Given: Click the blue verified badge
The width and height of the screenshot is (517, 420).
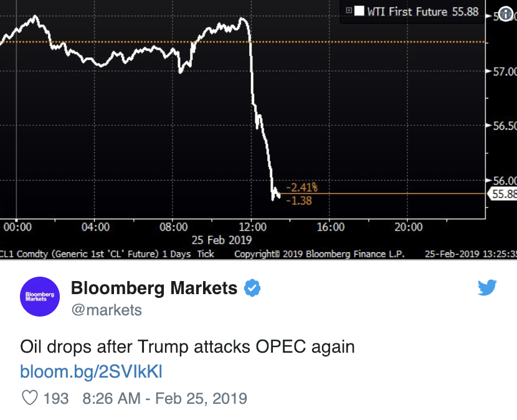Looking at the screenshot, I should pos(252,288).
